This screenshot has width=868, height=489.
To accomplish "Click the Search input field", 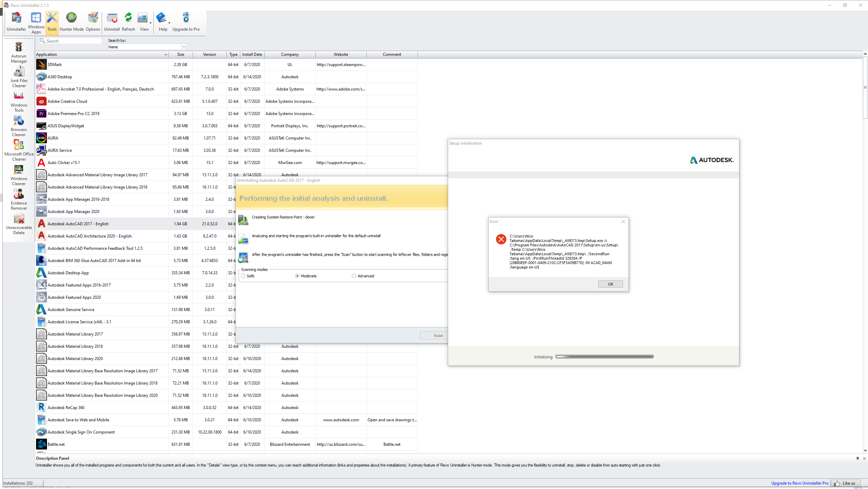I will [73, 41].
